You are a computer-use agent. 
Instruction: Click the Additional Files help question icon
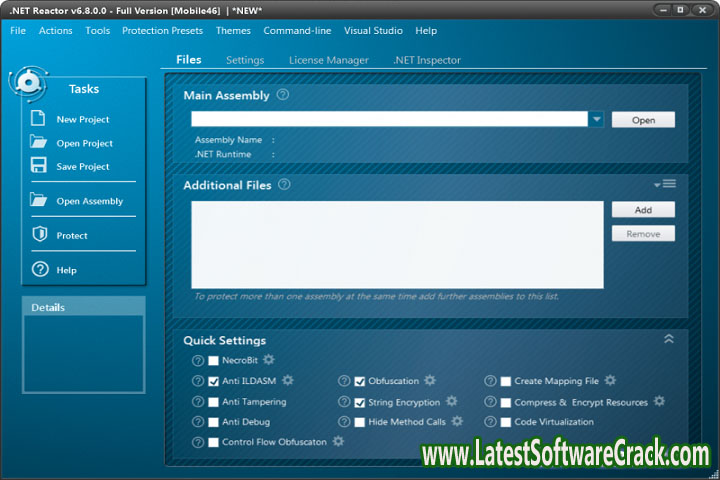pos(284,185)
